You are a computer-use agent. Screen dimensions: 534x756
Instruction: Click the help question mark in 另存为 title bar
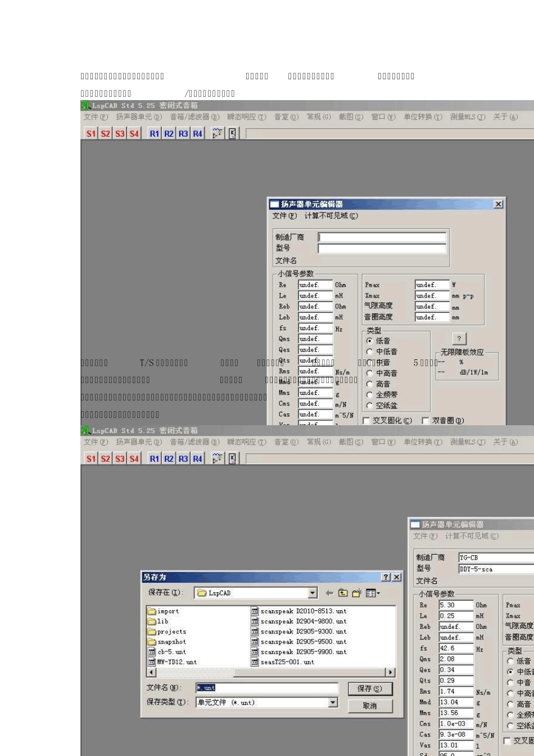tap(386, 577)
